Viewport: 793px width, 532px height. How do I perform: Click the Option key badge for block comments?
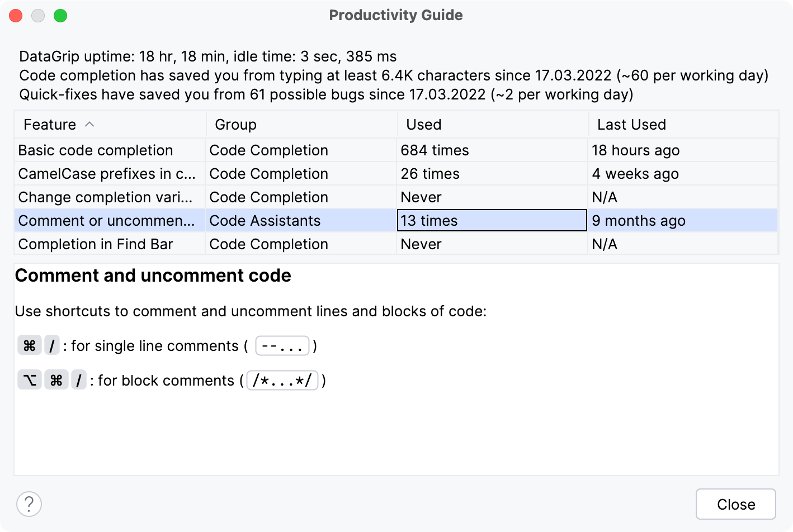[x=29, y=380]
